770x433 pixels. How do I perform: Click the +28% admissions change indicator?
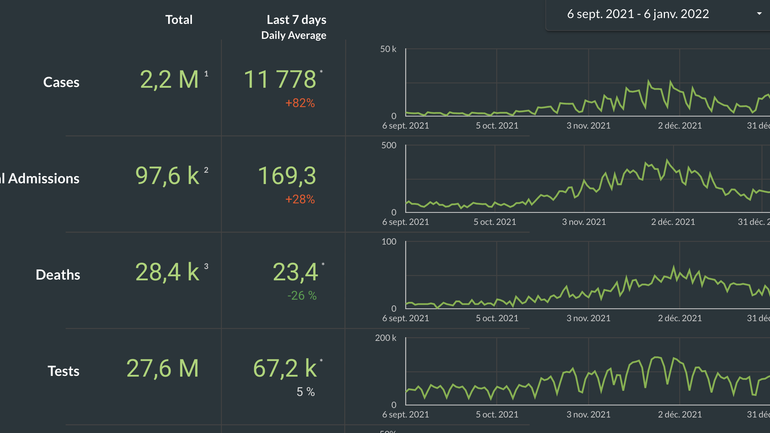coord(300,199)
